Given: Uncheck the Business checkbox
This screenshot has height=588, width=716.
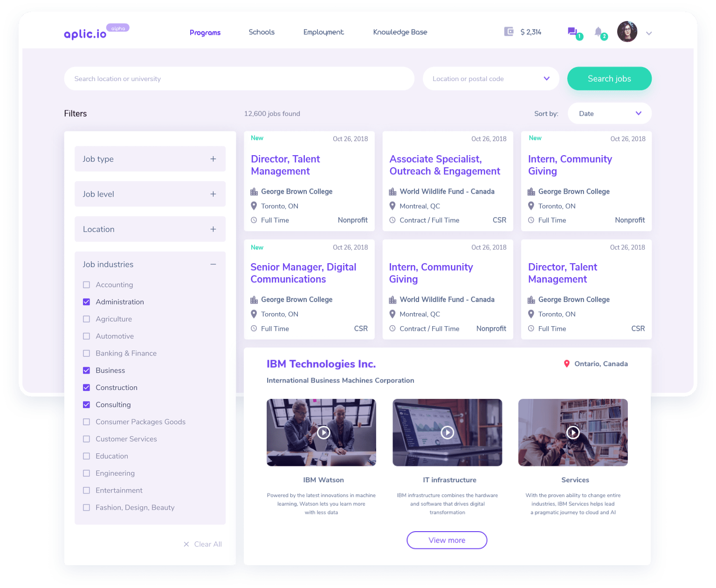Looking at the screenshot, I should click(x=86, y=370).
